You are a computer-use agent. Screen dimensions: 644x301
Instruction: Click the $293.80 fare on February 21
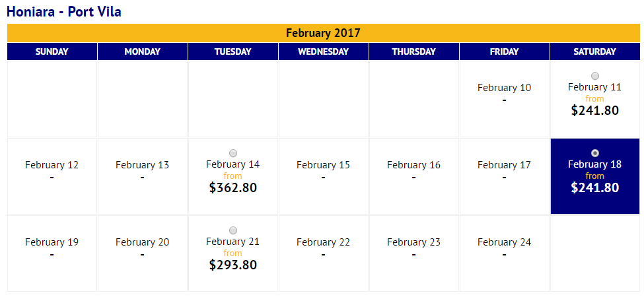[x=233, y=265]
